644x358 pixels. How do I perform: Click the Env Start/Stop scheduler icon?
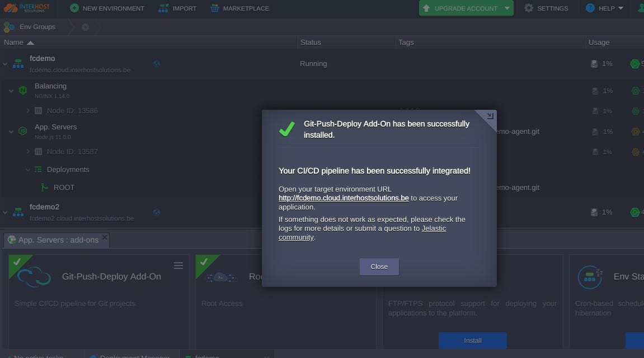coord(590,277)
